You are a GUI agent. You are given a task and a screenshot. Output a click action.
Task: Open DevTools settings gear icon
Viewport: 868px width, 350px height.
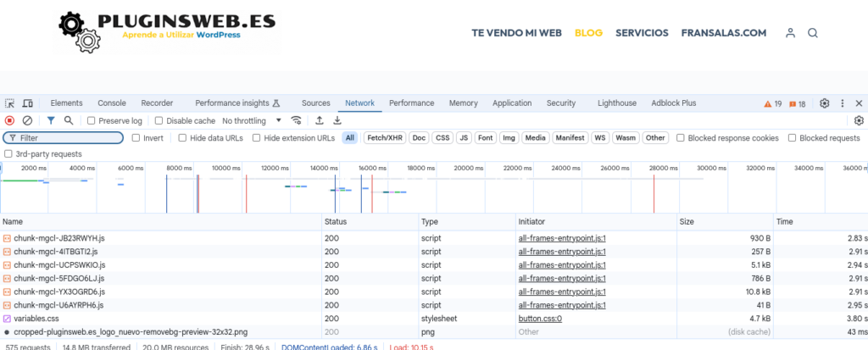point(825,103)
